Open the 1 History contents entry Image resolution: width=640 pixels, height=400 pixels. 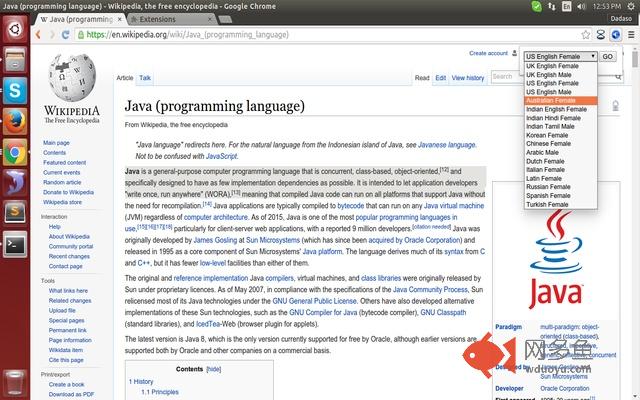141,381
